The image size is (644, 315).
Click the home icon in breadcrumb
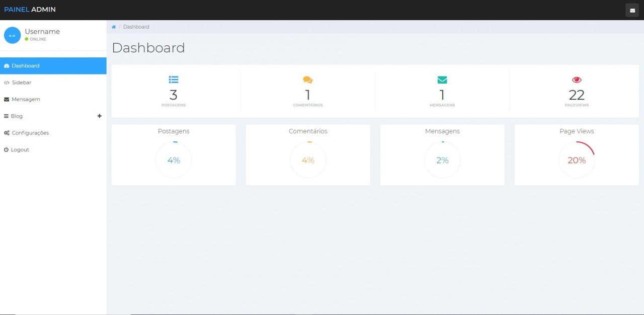point(114,27)
